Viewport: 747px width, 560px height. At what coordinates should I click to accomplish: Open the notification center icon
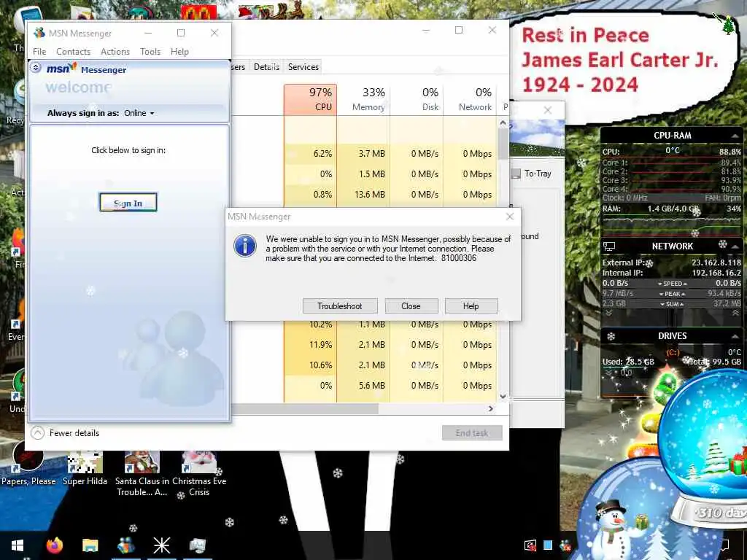click(x=725, y=545)
